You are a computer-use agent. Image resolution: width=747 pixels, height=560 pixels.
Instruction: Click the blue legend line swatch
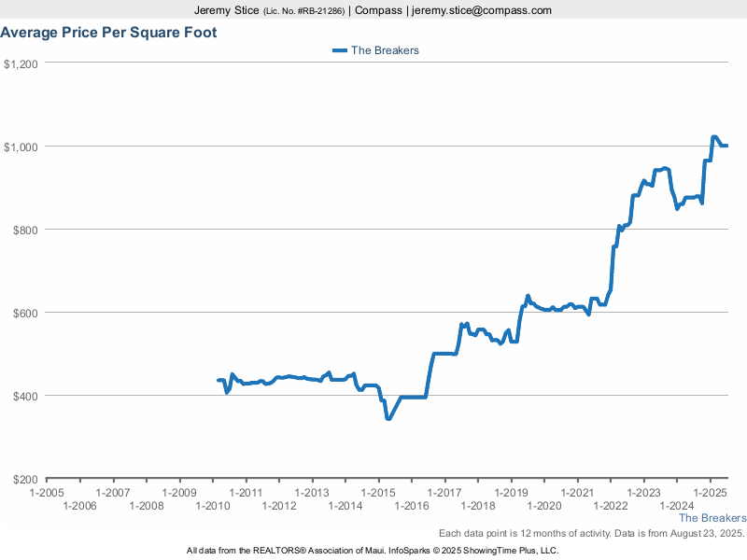tap(339, 50)
